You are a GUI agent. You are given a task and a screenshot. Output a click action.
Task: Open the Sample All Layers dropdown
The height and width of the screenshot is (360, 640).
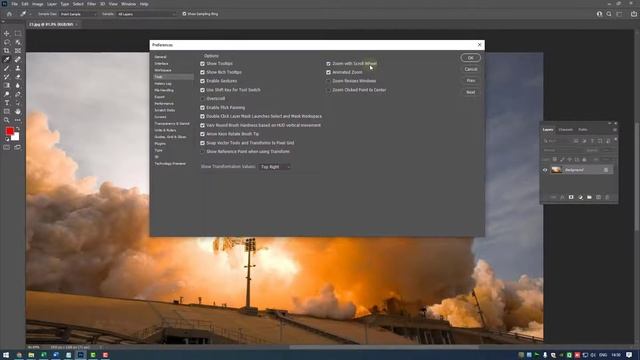tap(147, 14)
